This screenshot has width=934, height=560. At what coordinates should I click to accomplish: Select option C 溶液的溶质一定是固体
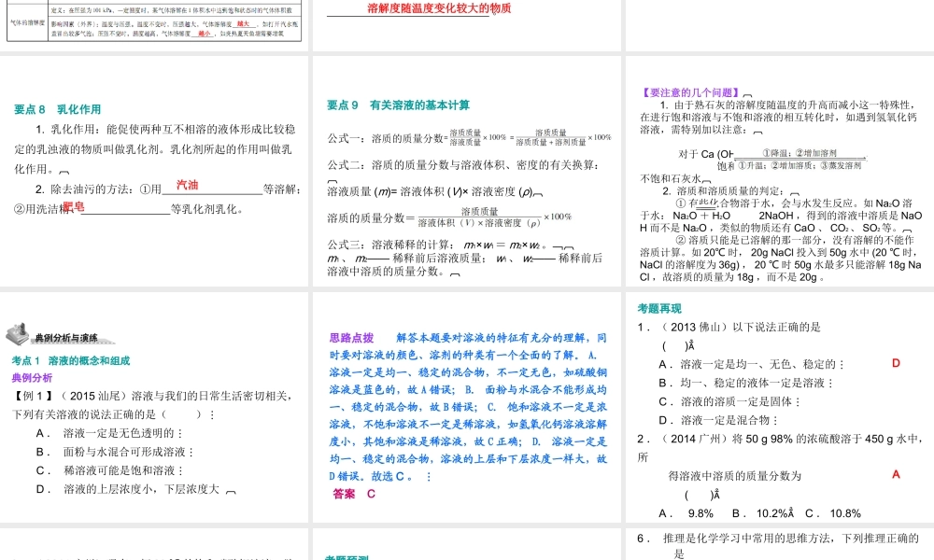click(x=729, y=401)
